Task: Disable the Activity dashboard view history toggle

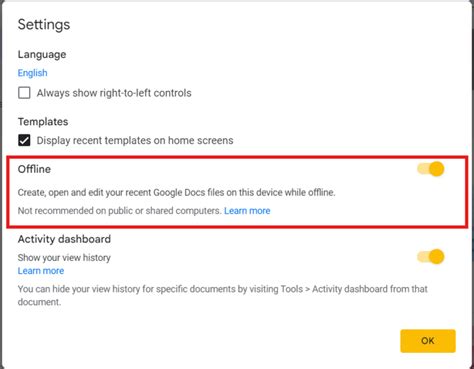Action: [x=431, y=257]
